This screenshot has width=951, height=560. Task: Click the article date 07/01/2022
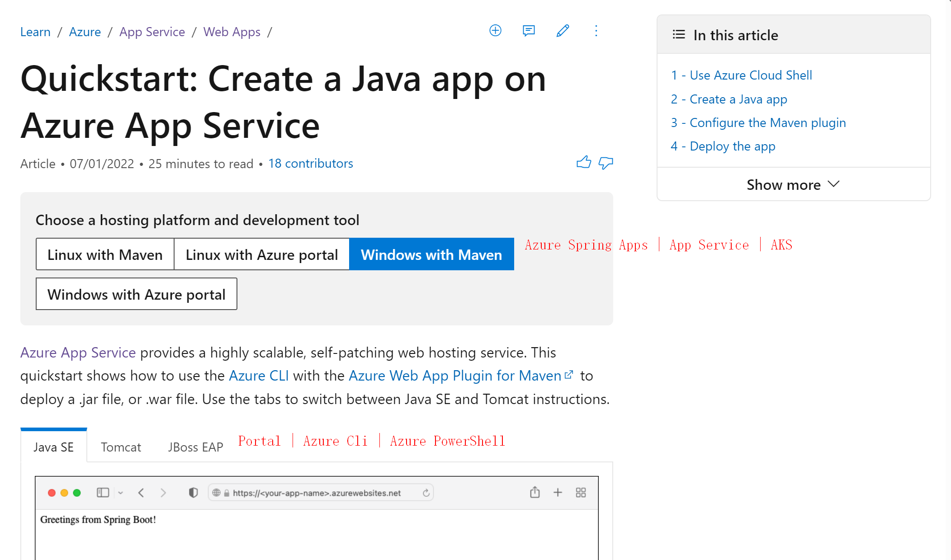[102, 164]
